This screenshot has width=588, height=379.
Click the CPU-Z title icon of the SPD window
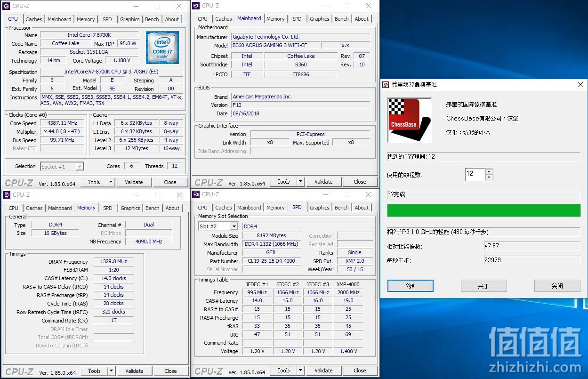tap(197, 194)
